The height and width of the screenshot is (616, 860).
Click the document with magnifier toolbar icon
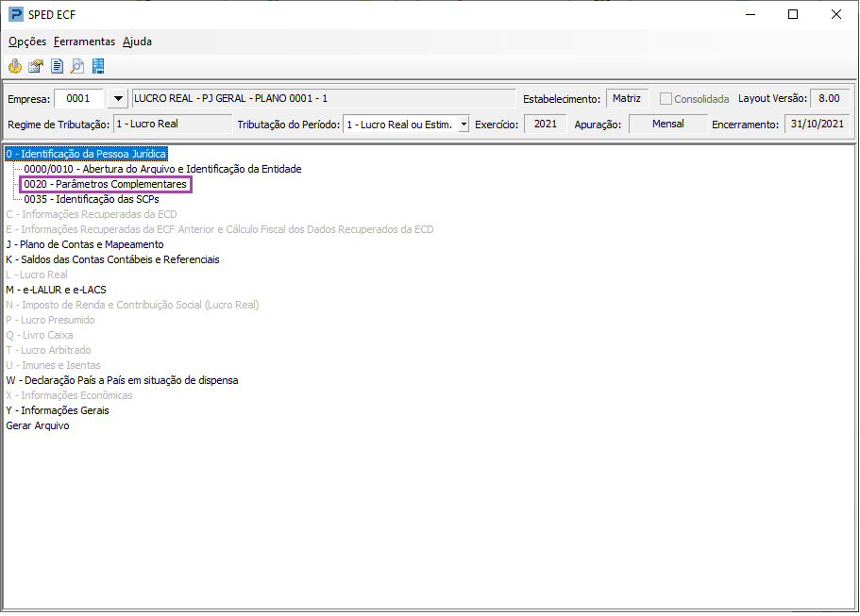77,66
